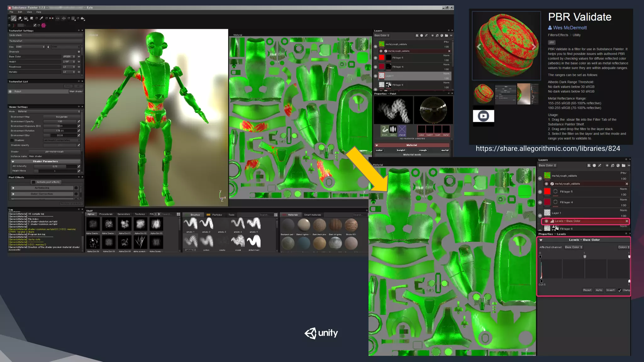This screenshot has height=362, width=644.
Task: Click the Invert button in Levels
Action: pos(610,290)
